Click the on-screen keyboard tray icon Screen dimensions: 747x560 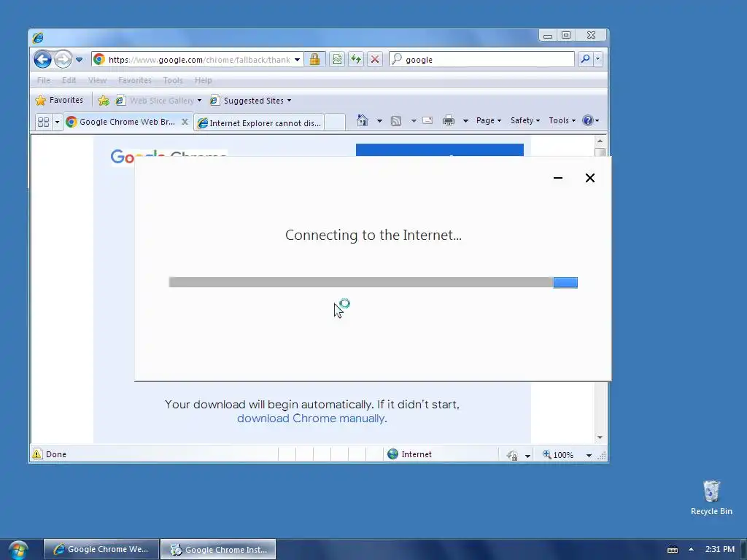[x=672, y=550]
